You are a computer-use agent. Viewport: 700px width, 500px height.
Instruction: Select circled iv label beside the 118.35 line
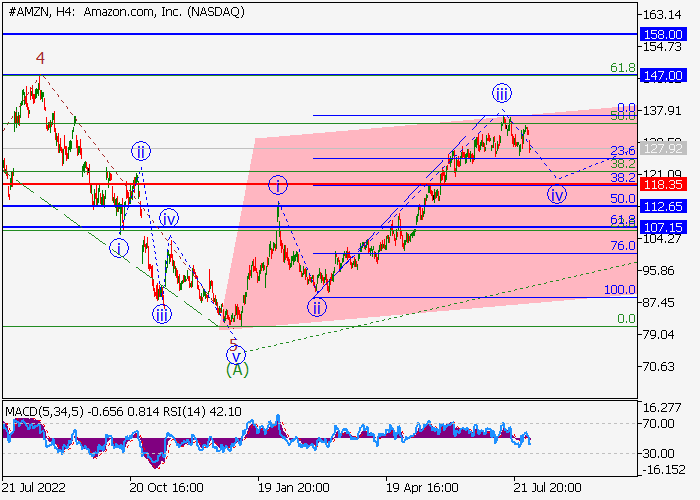(x=557, y=194)
